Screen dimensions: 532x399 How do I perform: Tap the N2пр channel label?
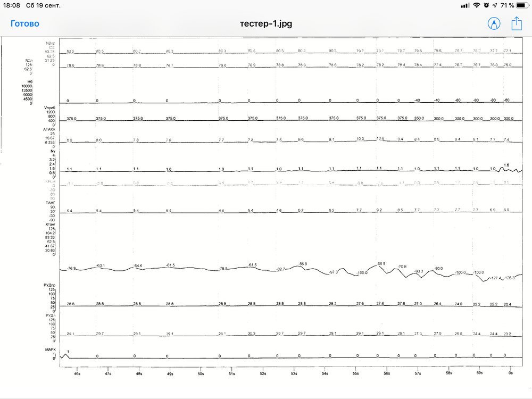[x=50, y=44]
